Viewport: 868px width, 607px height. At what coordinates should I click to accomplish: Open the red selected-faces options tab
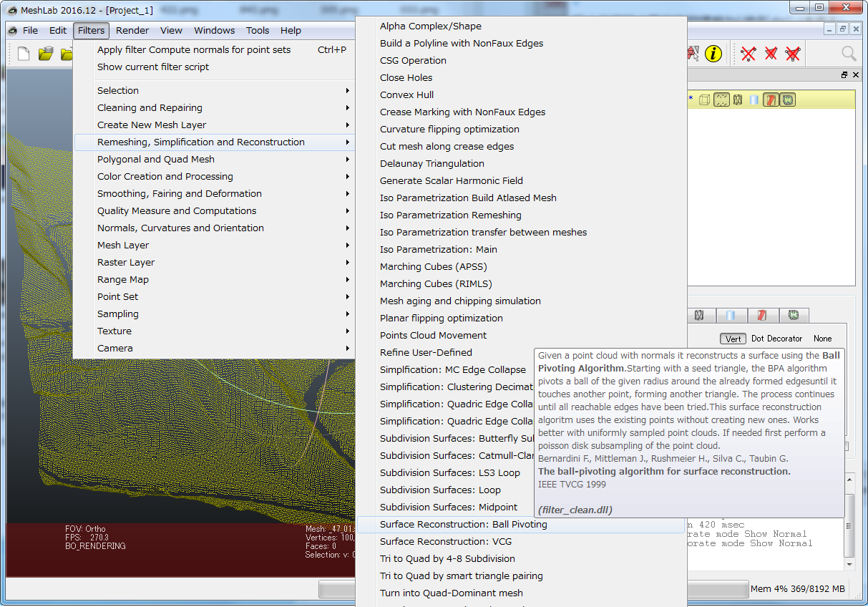pyautogui.click(x=762, y=316)
